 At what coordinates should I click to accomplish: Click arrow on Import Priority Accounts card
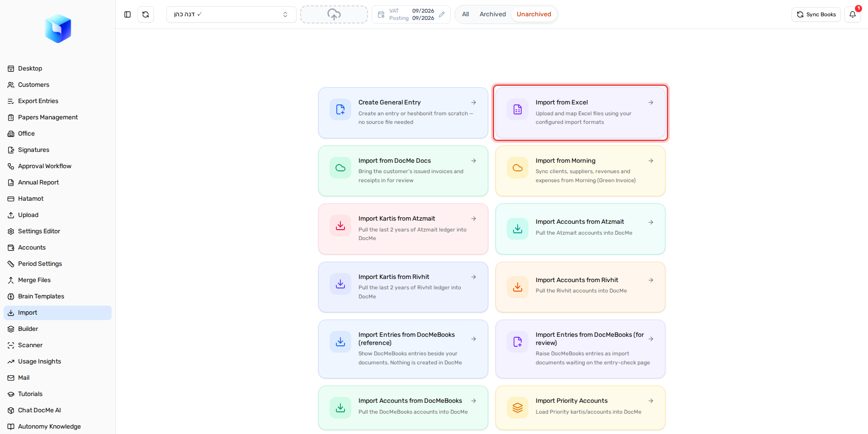point(651,401)
